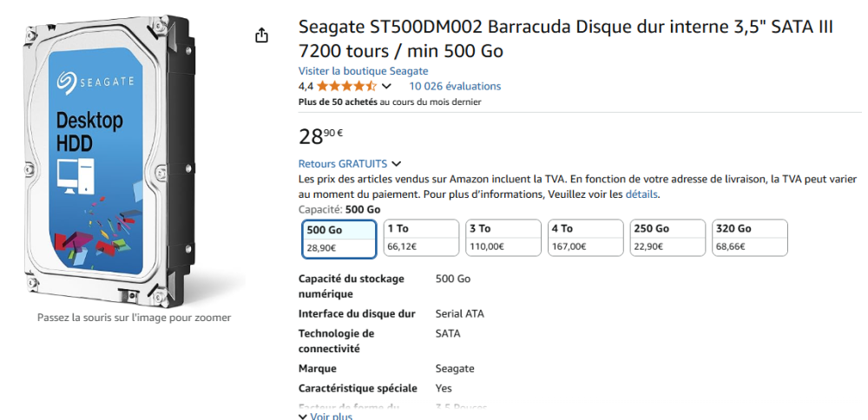Select the 1 To capacity option
Image resolution: width=868 pixels, height=420 pixels.
[421, 239]
